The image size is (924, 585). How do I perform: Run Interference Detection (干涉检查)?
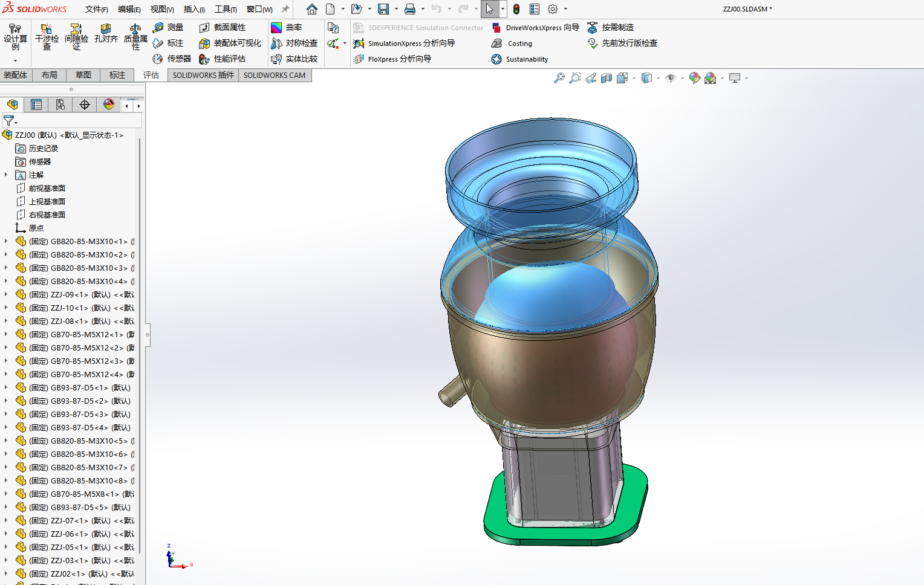pyautogui.click(x=47, y=37)
